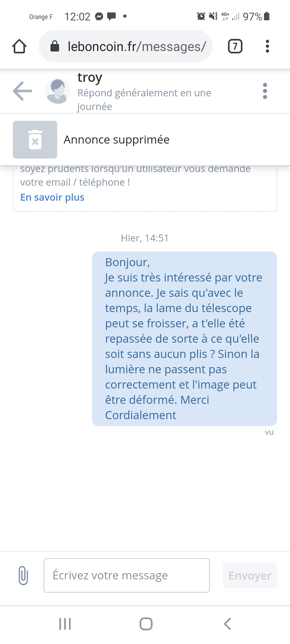This screenshot has height=644, width=290.
Task: Tap troy's profile avatar
Action: tap(58, 91)
